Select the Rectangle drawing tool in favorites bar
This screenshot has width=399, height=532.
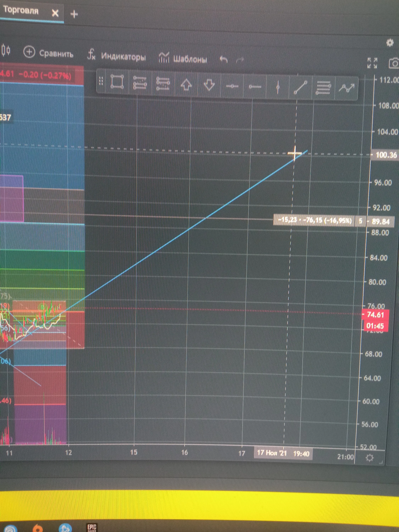point(117,82)
